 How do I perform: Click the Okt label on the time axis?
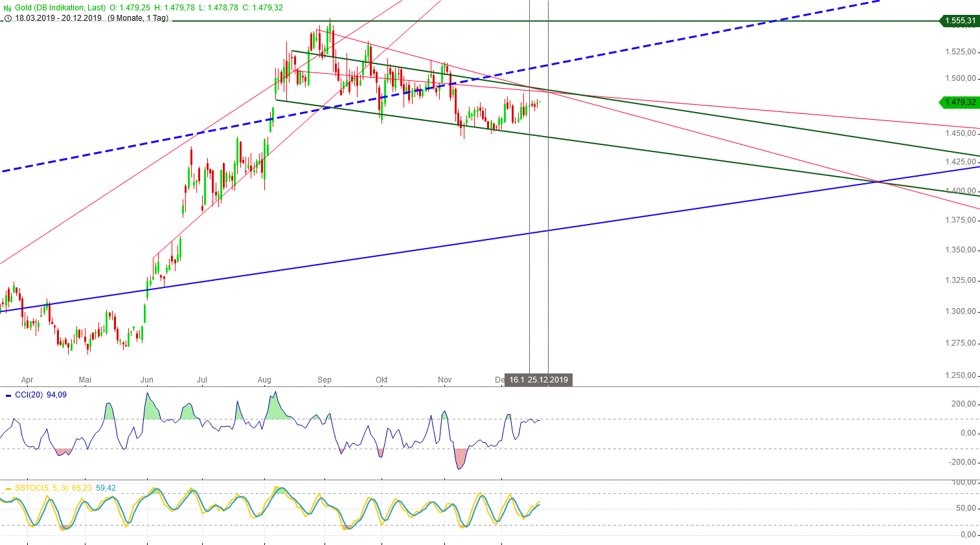(x=382, y=380)
